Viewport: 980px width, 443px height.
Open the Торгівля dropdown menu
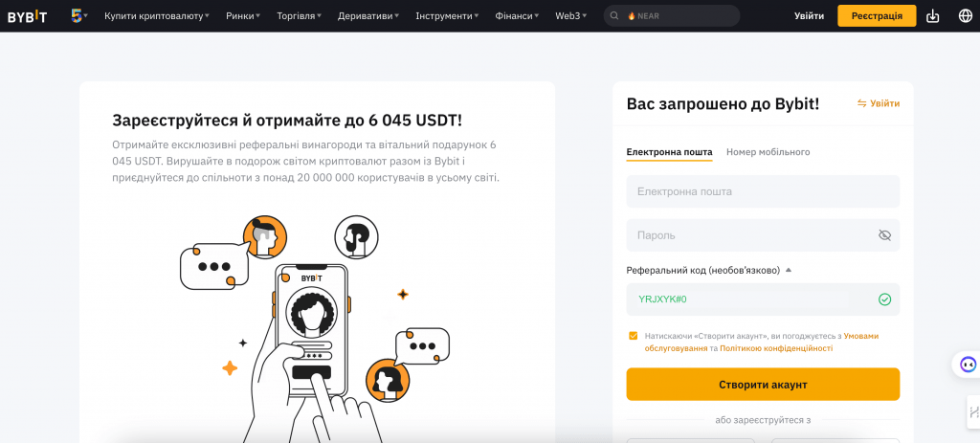coord(300,16)
